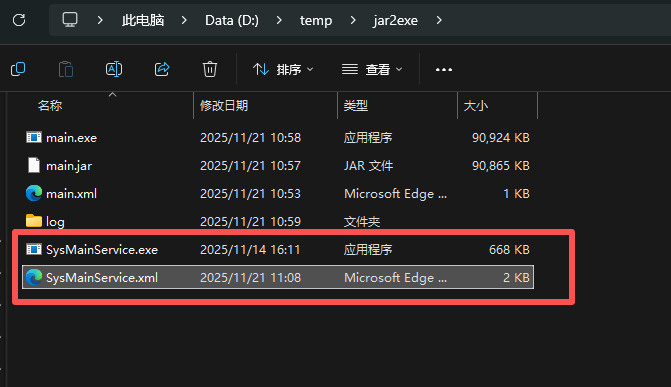
Task: Click main.exe application icon
Action: tap(34, 137)
